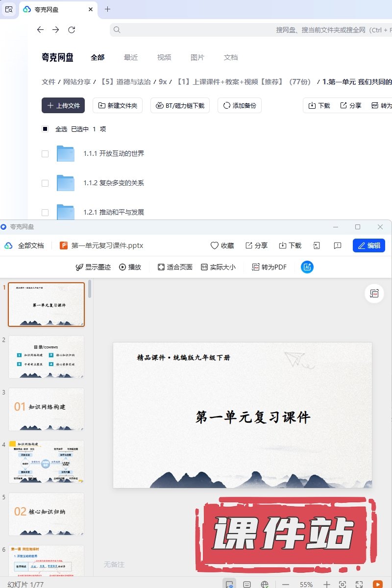Click the 上传文件 upload button
This screenshot has width=392, height=588.
(63, 105)
